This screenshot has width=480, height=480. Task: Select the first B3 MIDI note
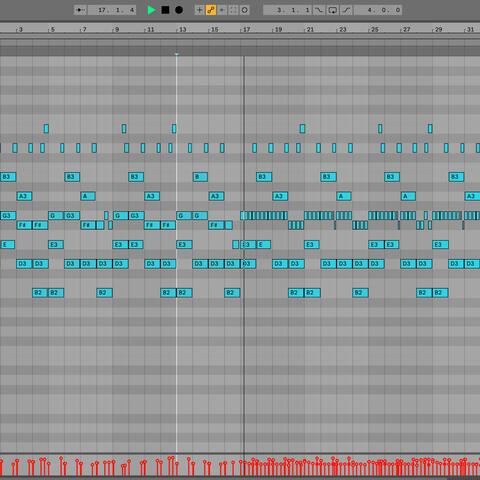(x=8, y=177)
